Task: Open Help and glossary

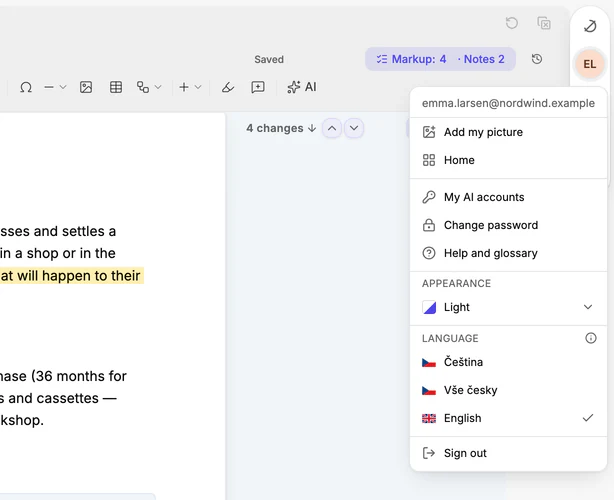Action: 508,253
